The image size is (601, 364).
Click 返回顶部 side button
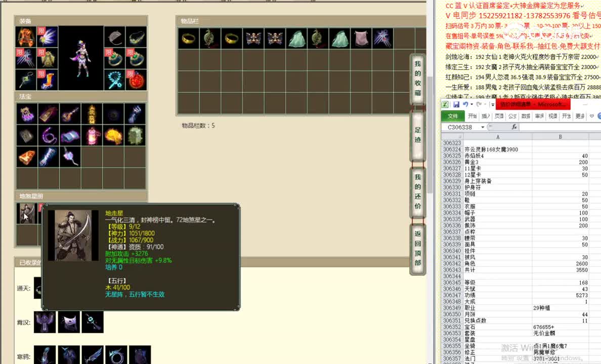[x=418, y=248]
